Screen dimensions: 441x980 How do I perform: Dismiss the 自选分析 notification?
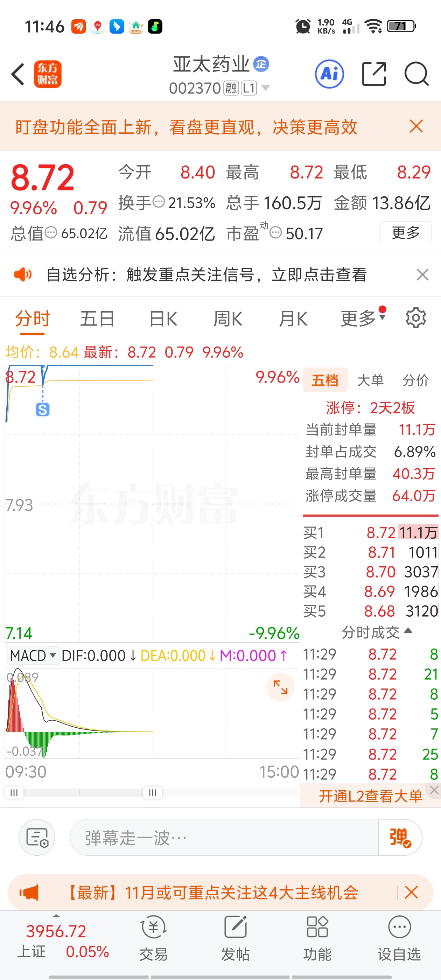(x=422, y=274)
